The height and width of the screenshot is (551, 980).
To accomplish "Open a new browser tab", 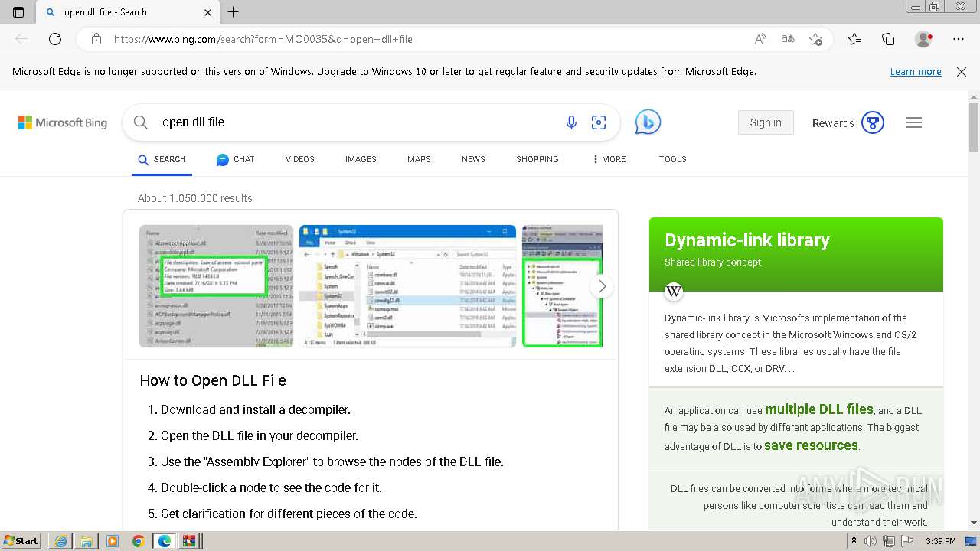I will point(234,12).
